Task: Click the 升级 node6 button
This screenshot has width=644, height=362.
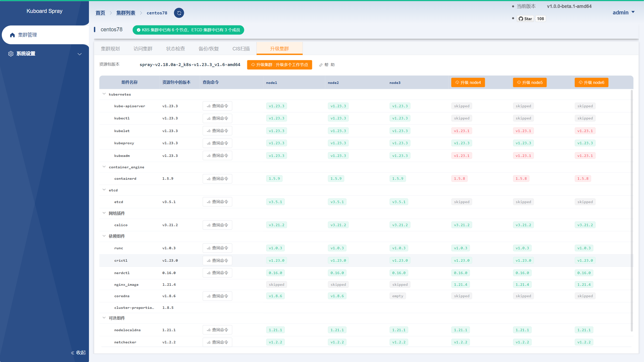Action: coord(591,82)
